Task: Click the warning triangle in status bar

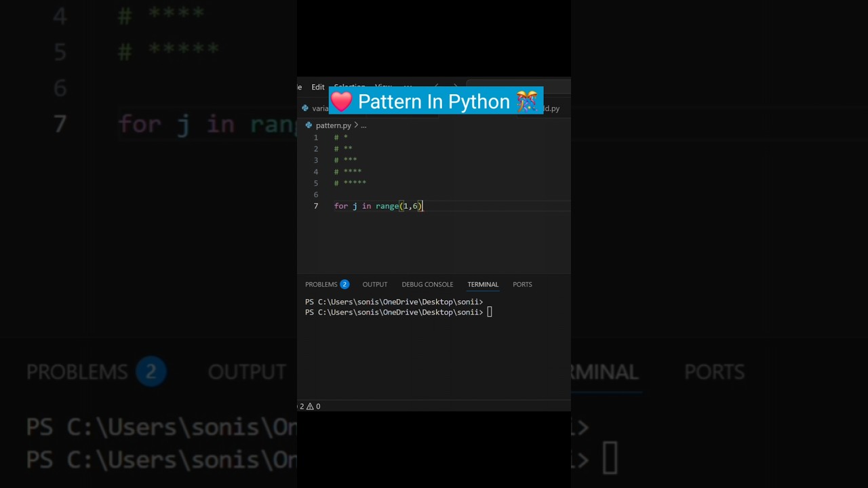Action: [310, 407]
